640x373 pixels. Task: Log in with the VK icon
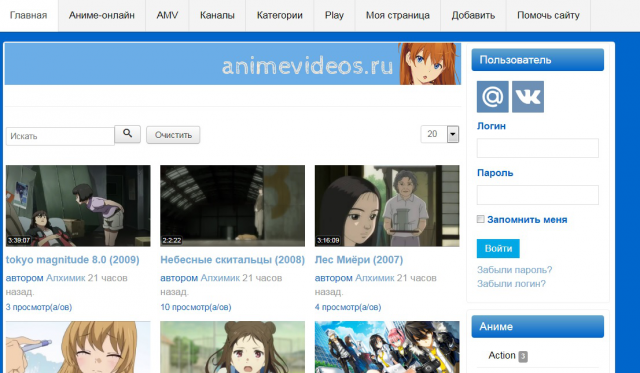528,97
